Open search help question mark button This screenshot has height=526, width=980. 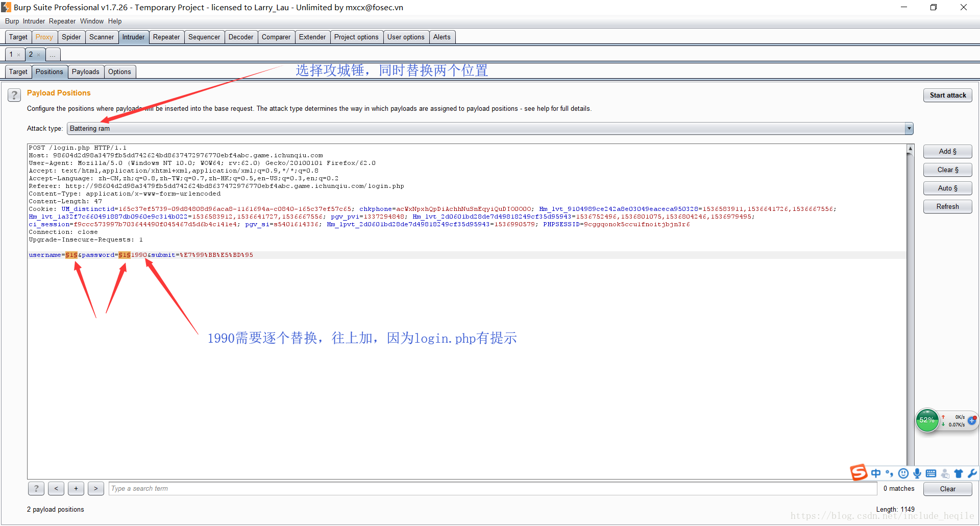pyautogui.click(x=36, y=489)
